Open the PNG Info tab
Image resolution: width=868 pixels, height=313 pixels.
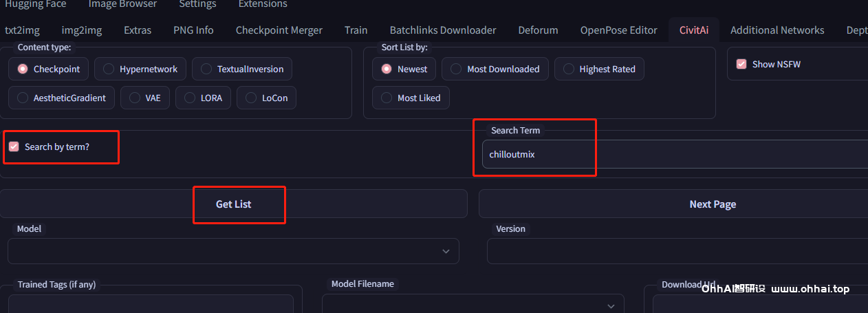(x=193, y=30)
